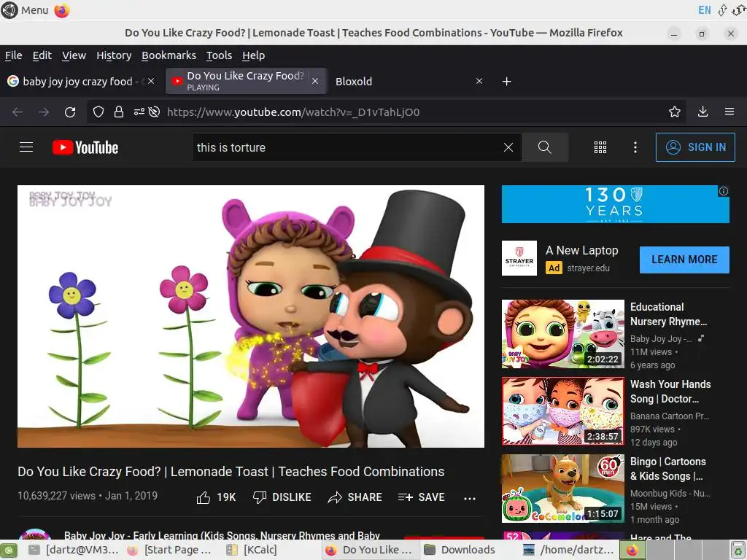Open Bingo Cartoons & Kids Songs title
The height and width of the screenshot is (560, 747).
coord(668,469)
